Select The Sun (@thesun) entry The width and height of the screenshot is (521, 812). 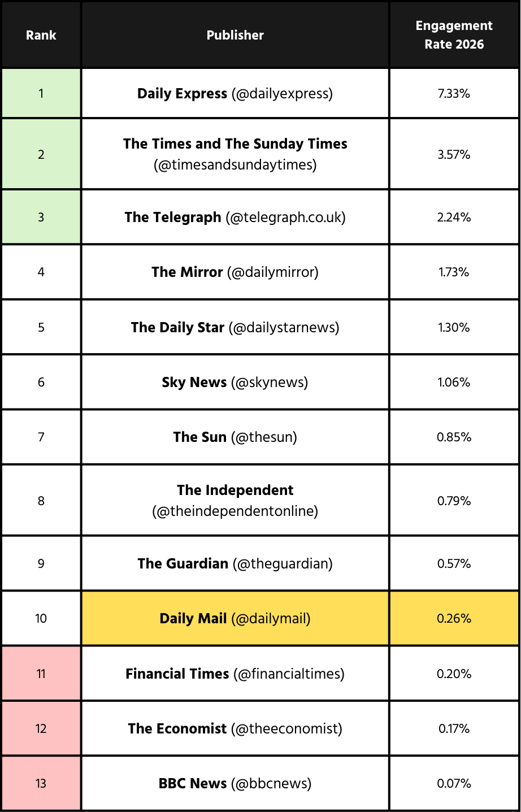[x=235, y=437]
